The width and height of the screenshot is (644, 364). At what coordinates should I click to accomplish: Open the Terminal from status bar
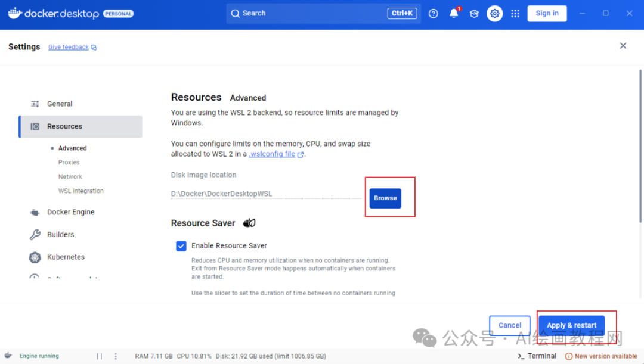537,356
